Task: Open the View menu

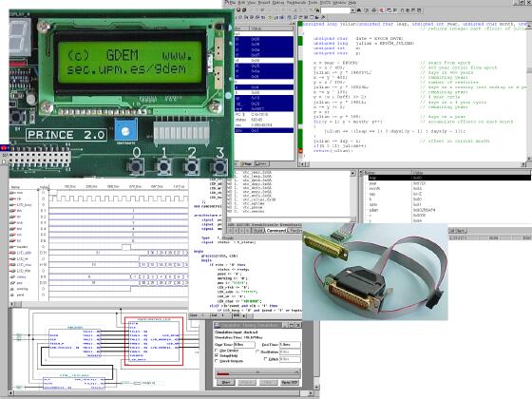Action: click(x=252, y=2)
